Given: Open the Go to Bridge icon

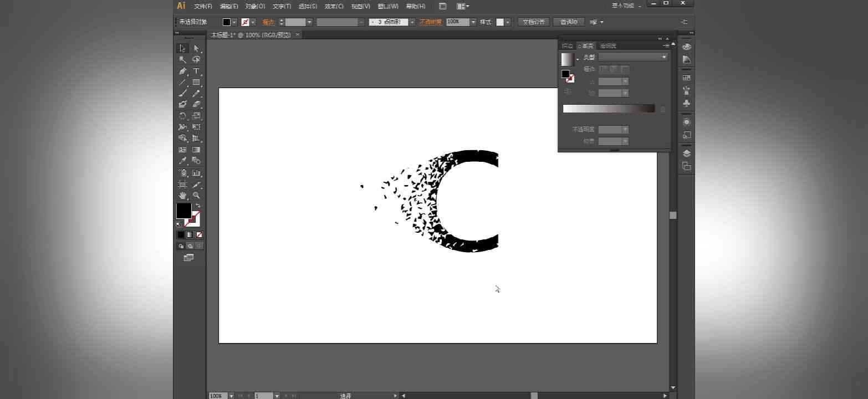Looking at the screenshot, I should click(x=442, y=6).
